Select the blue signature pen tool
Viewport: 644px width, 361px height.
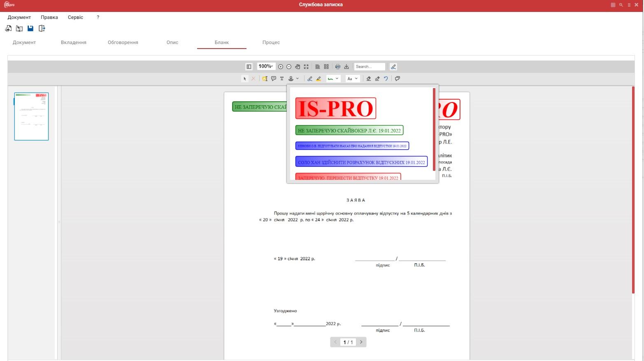pyautogui.click(x=310, y=79)
